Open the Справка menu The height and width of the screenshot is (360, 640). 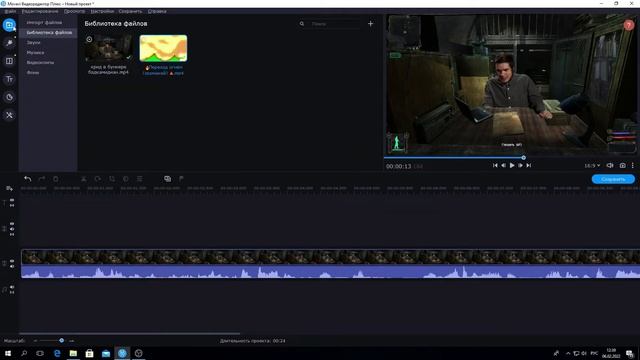pos(157,11)
